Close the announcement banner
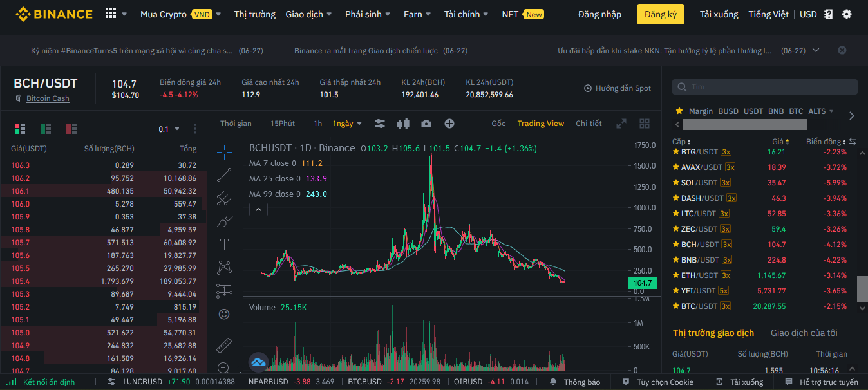The image size is (868, 390). pyautogui.click(x=842, y=50)
